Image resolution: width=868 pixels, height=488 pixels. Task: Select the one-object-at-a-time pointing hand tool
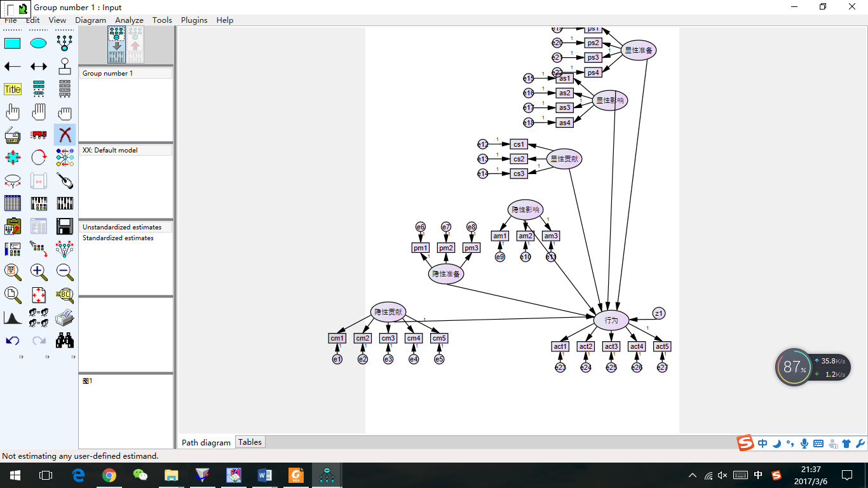[13, 112]
